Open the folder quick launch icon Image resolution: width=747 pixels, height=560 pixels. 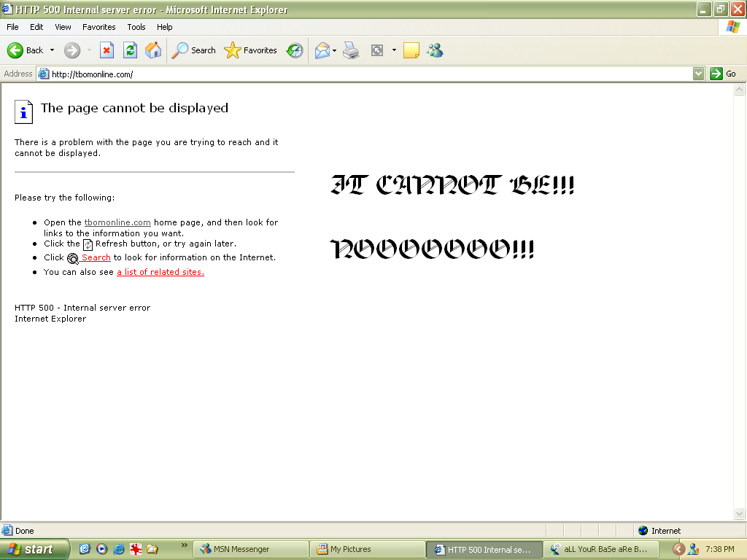[x=152, y=549]
